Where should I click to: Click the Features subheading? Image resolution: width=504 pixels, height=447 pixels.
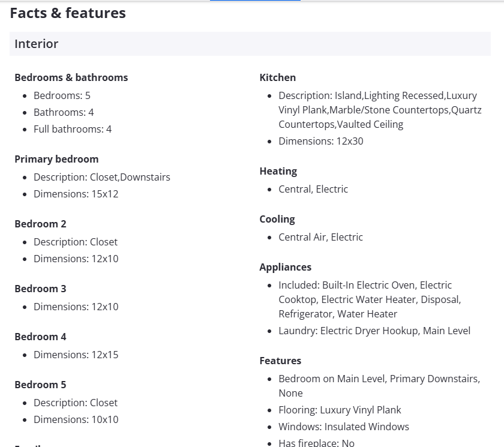coord(280,361)
